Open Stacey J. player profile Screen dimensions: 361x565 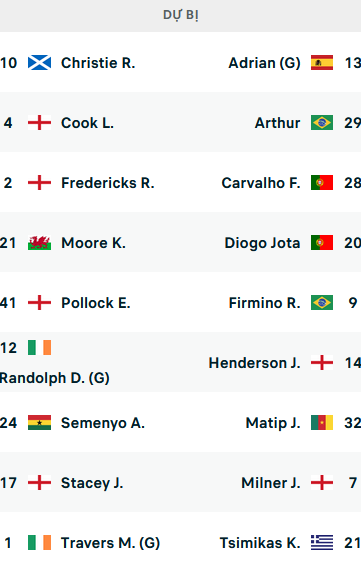pos(92,483)
